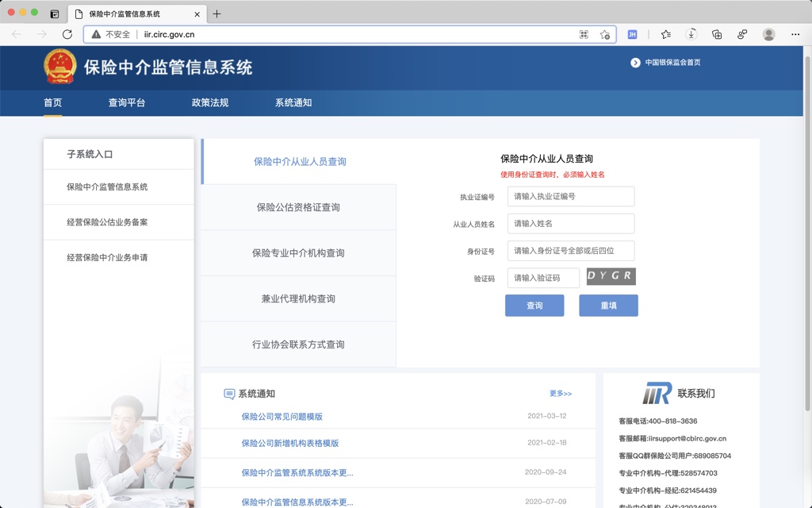Image resolution: width=812 pixels, height=508 pixels.
Task: Click the macOS yellow minimize button
Action: tap(23, 13)
